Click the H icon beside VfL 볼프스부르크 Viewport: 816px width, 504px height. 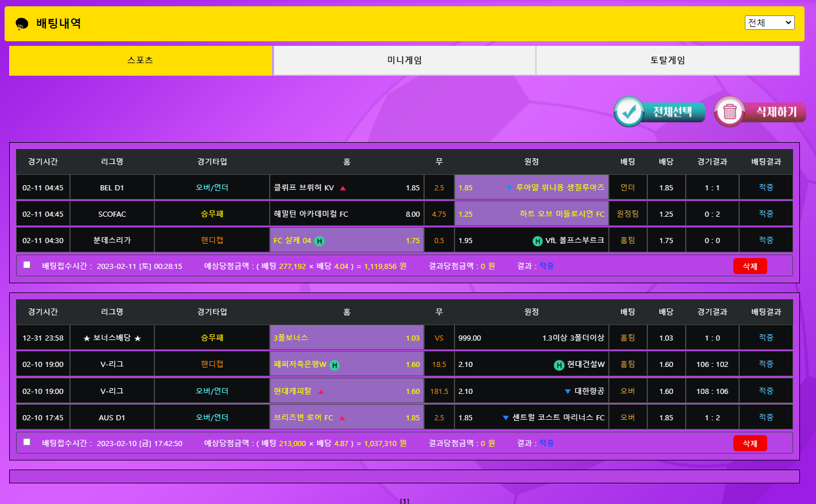pyautogui.click(x=537, y=241)
